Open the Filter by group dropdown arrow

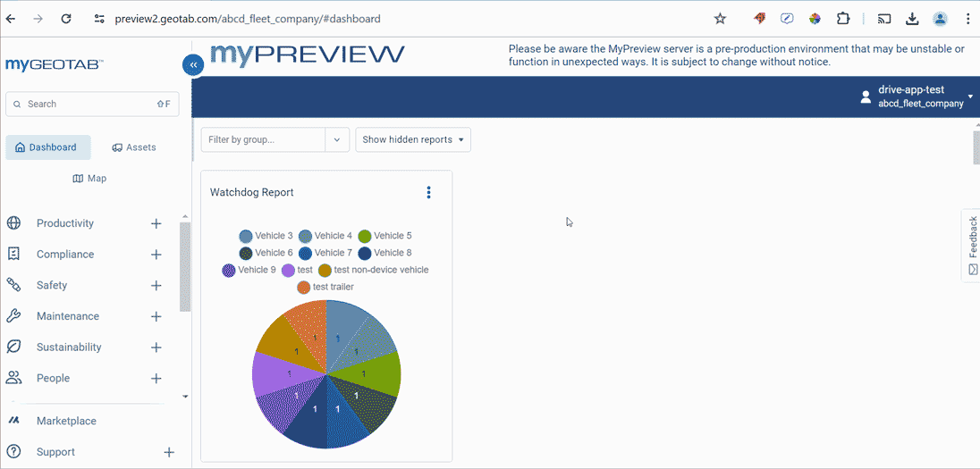point(337,140)
